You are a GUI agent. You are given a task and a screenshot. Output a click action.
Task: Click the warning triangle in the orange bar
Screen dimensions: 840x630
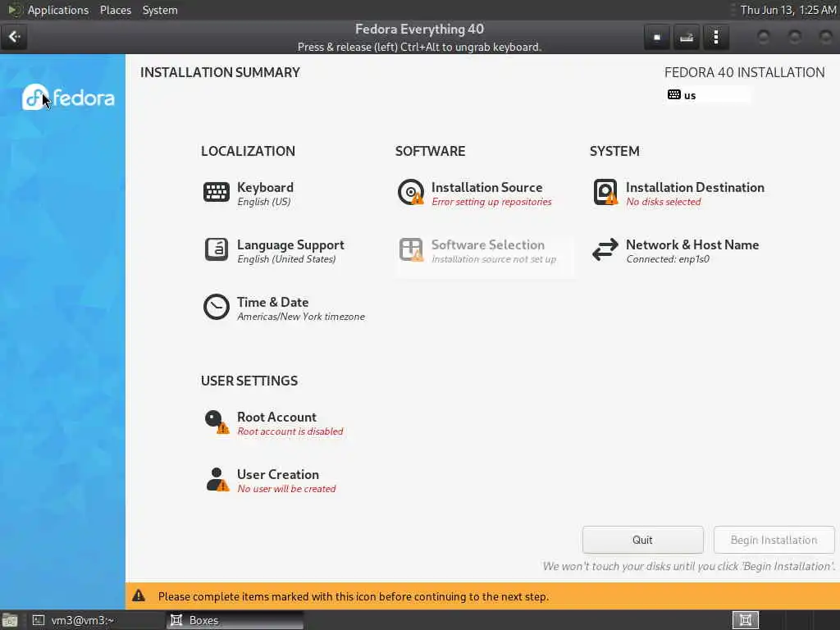pos(139,596)
